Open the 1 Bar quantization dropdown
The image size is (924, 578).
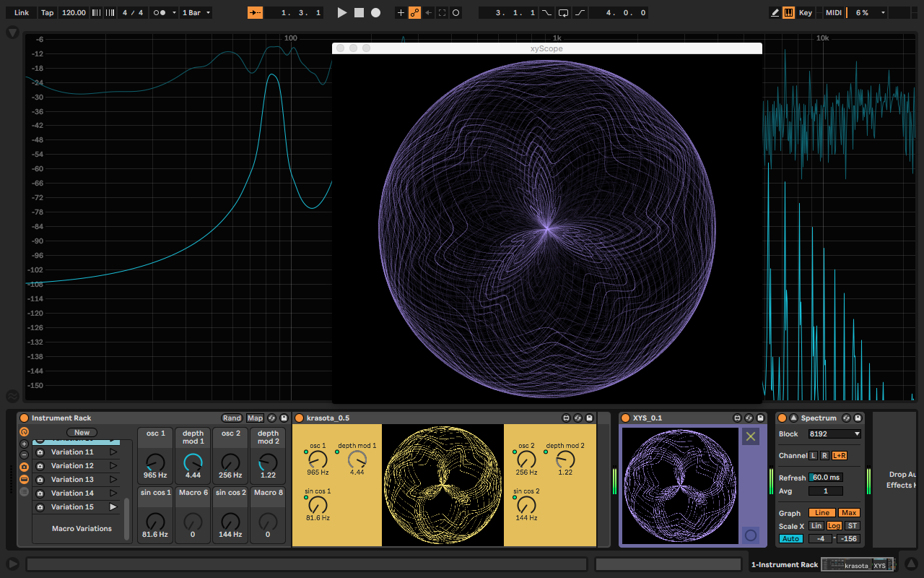point(196,13)
